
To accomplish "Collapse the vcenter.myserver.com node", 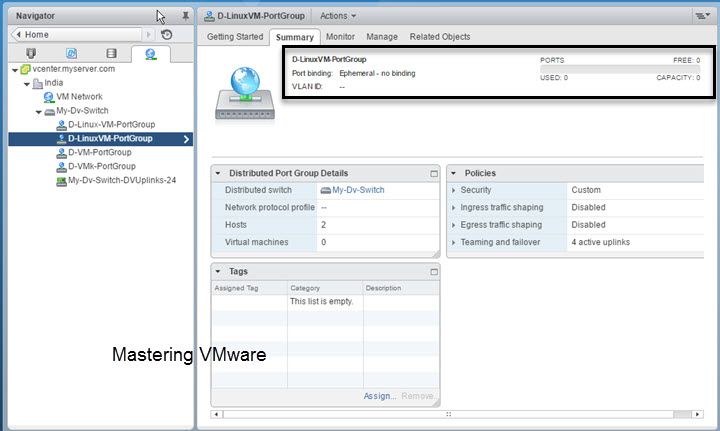I will pos(15,70).
